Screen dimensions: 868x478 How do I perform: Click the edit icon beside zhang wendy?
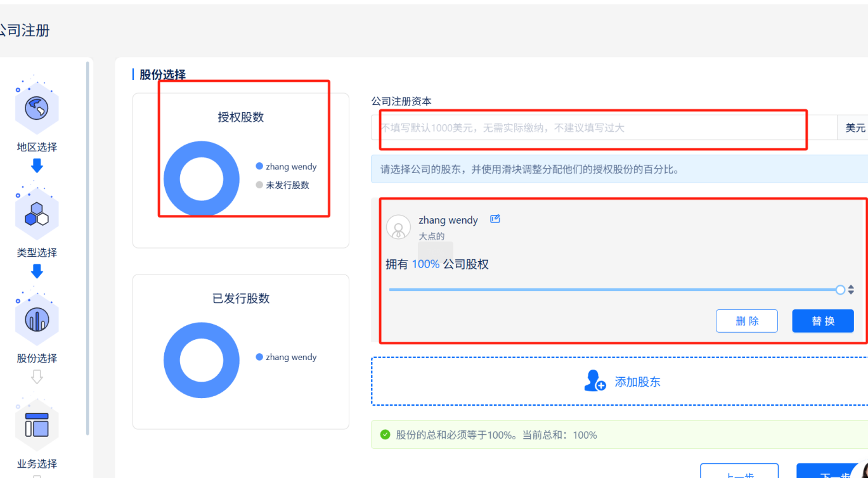coord(495,219)
